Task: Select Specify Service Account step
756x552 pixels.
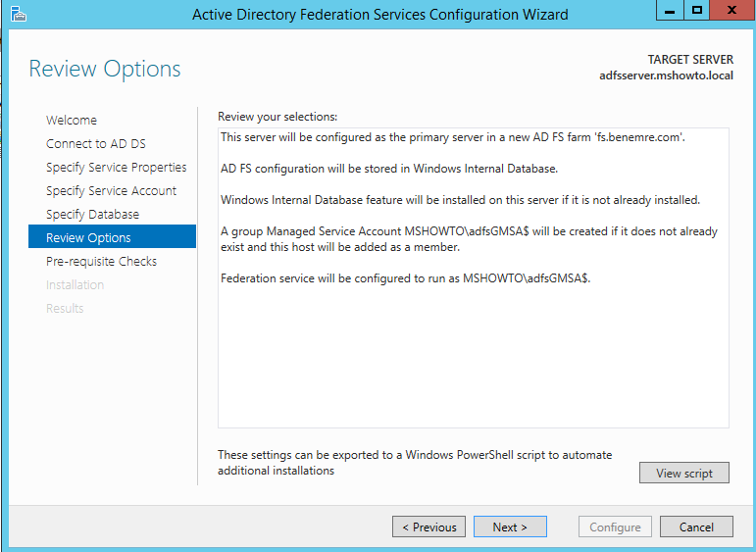Action: (112, 191)
